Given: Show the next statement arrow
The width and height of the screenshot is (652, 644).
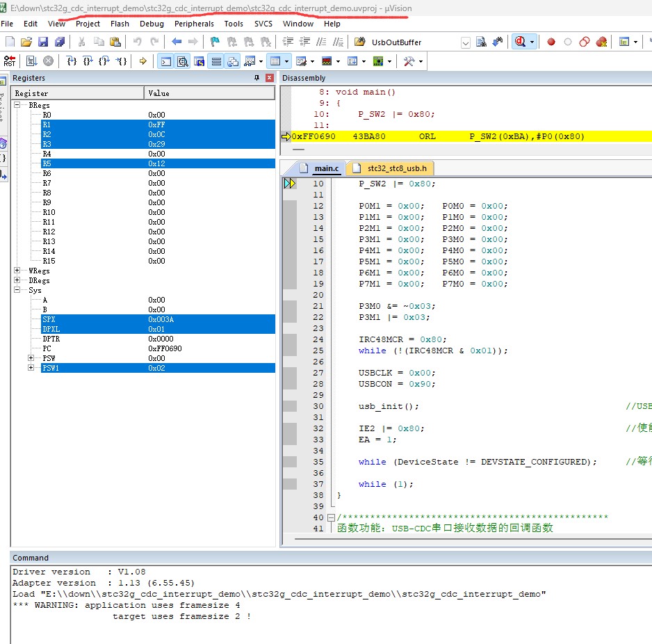Looking at the screenshot, I should (143, 61).
